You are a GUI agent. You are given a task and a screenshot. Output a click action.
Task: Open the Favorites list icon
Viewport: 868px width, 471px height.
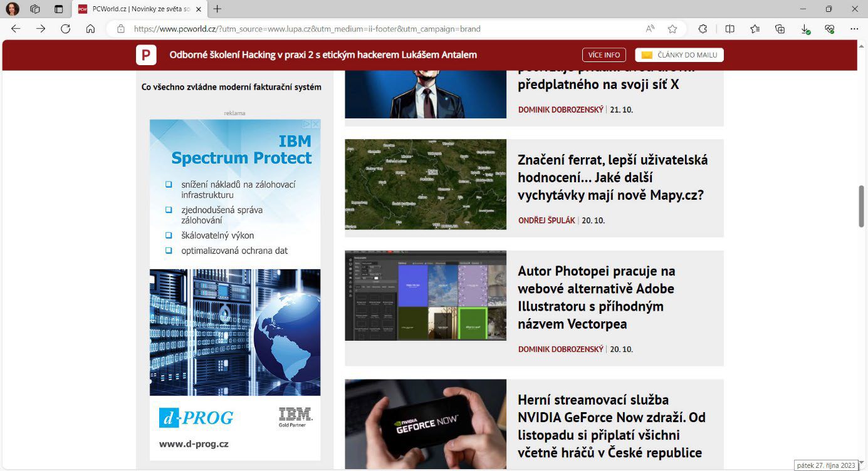(x=755, y=29)
